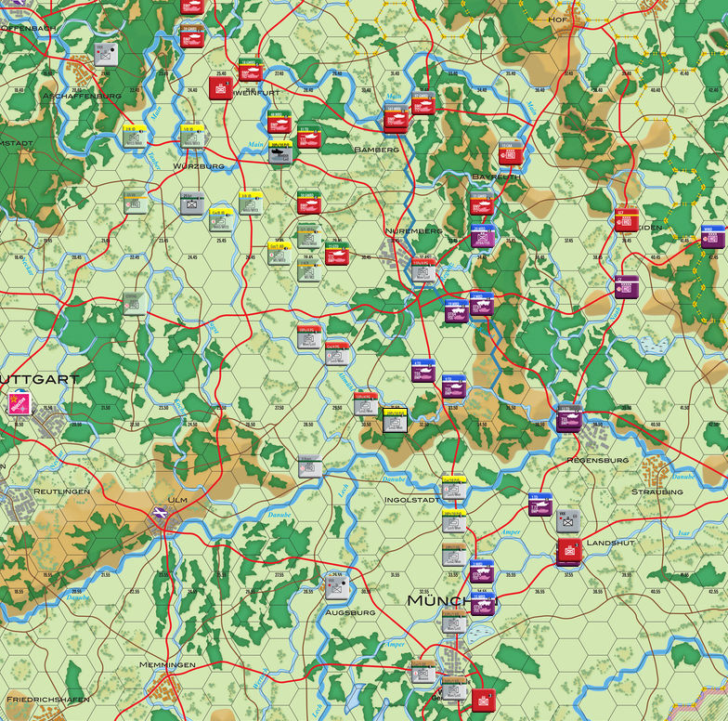This screenshot has height=721, width=728.
Task: Select the red army counter above Bayreuth
Action: (x=511, y=152)
